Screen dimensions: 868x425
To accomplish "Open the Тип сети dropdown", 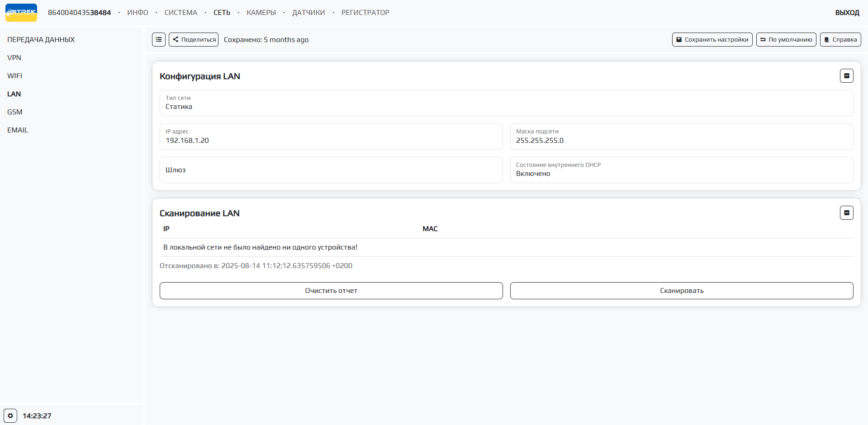I will [506, 103].
